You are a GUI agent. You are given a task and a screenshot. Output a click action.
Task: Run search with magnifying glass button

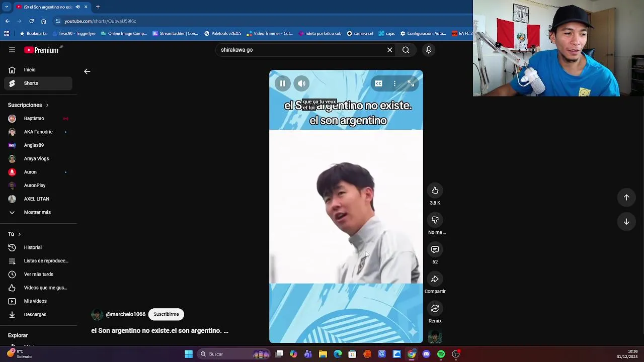point(406,50)
